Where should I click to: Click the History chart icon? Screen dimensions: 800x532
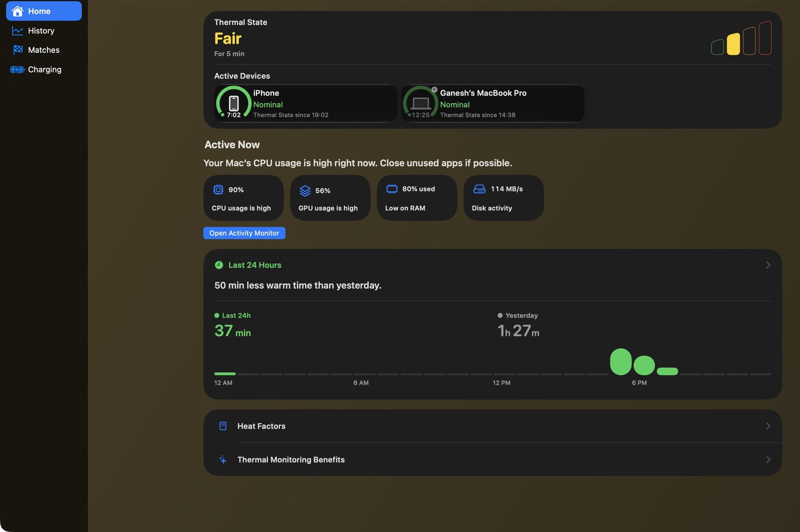click(x=17, y=31)
